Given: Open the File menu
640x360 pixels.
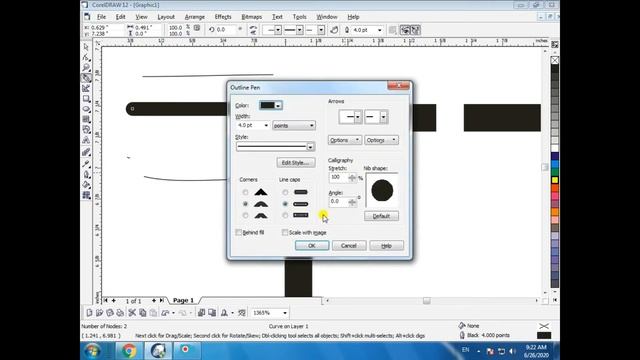Looking at the screenshot, I should [101, 17].
